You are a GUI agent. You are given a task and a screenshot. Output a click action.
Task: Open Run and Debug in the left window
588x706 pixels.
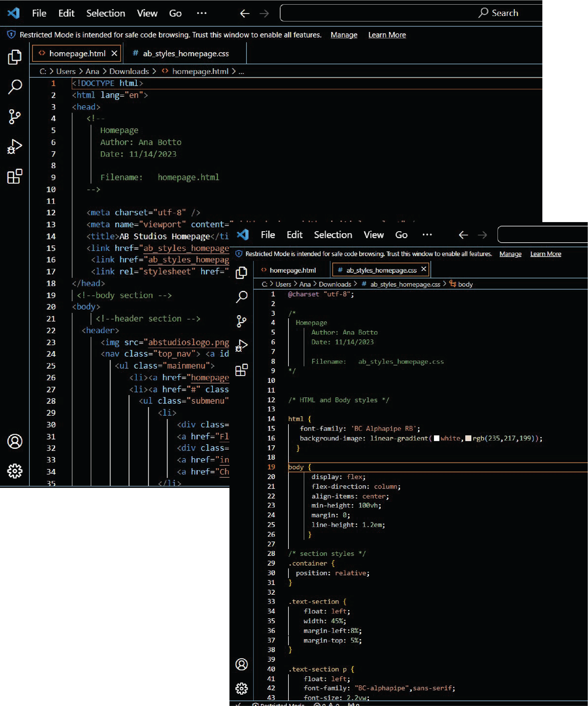pyautogui.click(x=15, y=146)
